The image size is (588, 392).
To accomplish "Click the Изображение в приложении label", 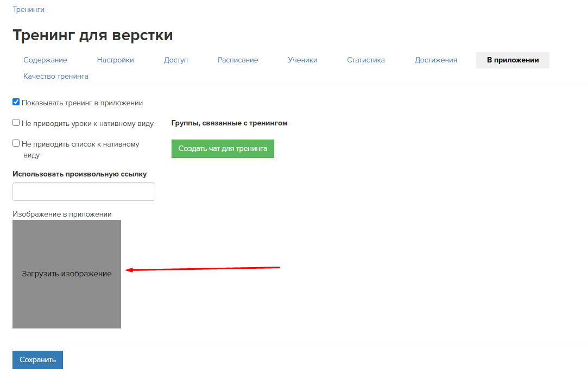I will pos(62,214).
